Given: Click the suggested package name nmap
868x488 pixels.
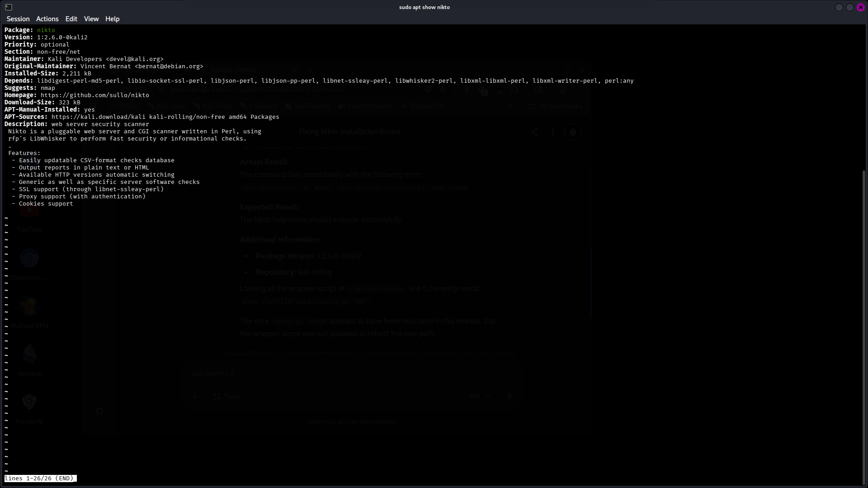Looking at the screenshot, I should 47,88.
